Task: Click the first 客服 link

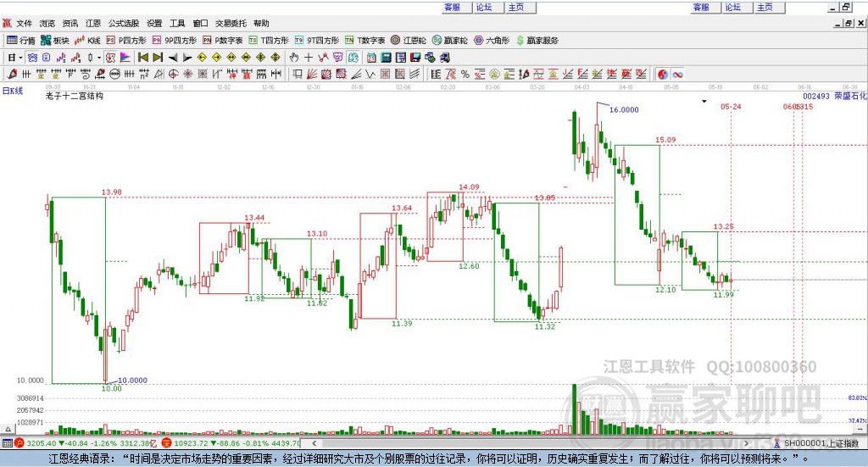Action: tap(453, 7)
